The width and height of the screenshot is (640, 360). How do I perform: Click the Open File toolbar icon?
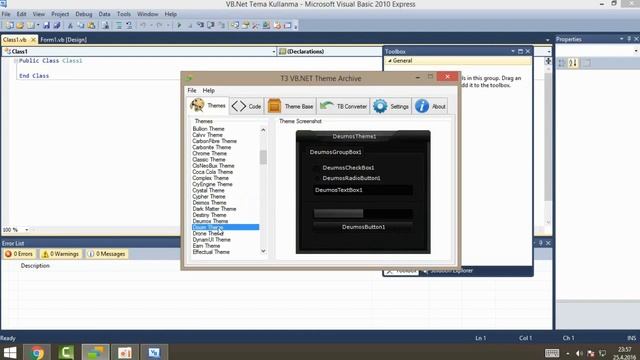(20, 25)
